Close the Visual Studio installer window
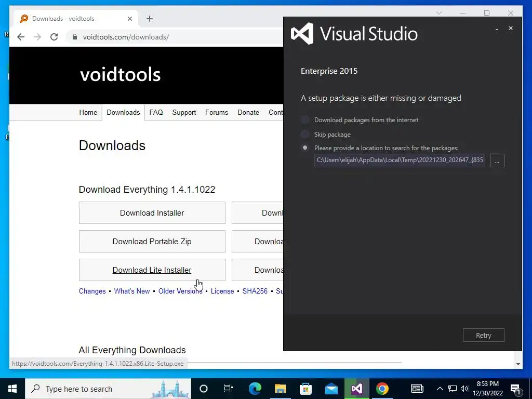 click(x=511, y=28)
